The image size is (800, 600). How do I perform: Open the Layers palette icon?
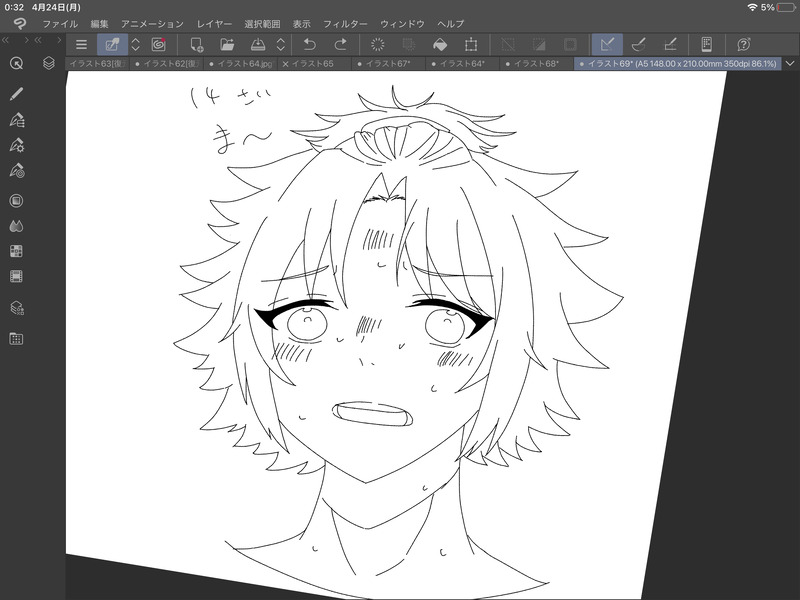pos(48,63)
